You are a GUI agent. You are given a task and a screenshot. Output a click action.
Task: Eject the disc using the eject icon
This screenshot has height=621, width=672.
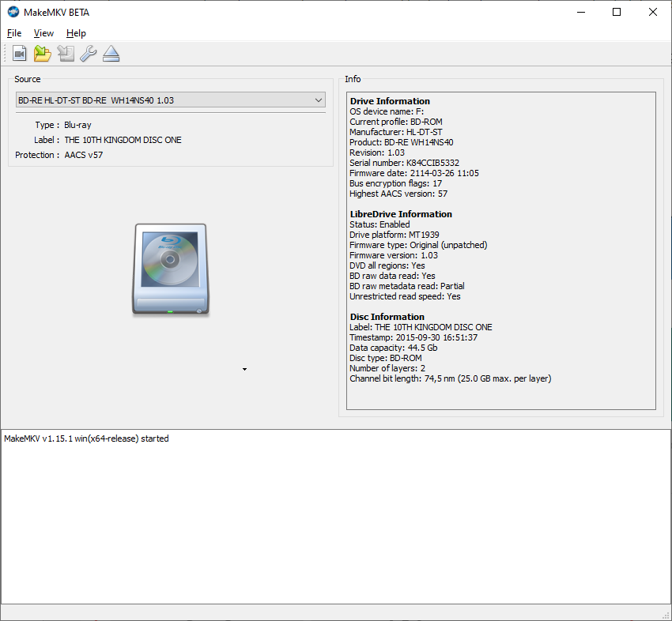[111, 54]
